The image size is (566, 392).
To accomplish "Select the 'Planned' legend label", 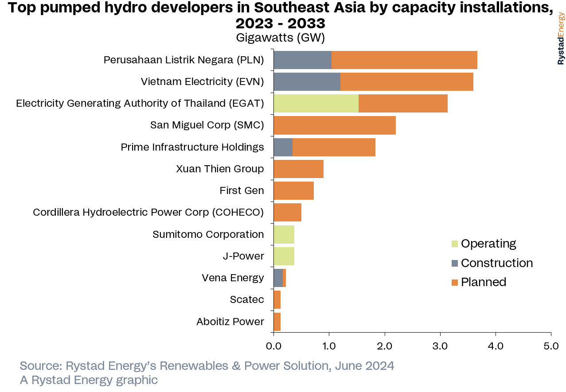I will (484, 282).
